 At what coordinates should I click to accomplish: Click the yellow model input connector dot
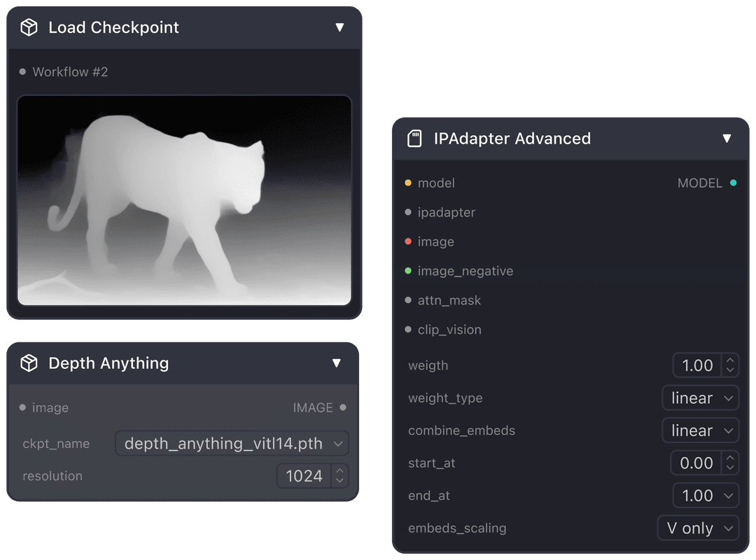coord(408,183)
